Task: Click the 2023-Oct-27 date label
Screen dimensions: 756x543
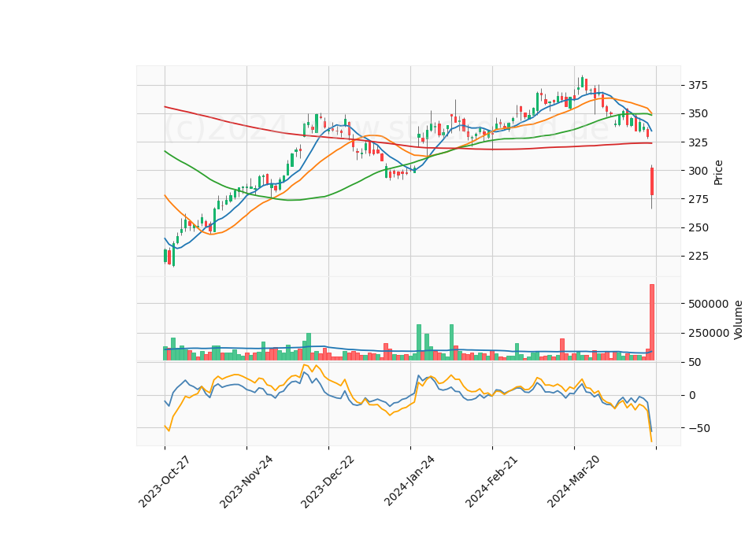Action: 164,482
